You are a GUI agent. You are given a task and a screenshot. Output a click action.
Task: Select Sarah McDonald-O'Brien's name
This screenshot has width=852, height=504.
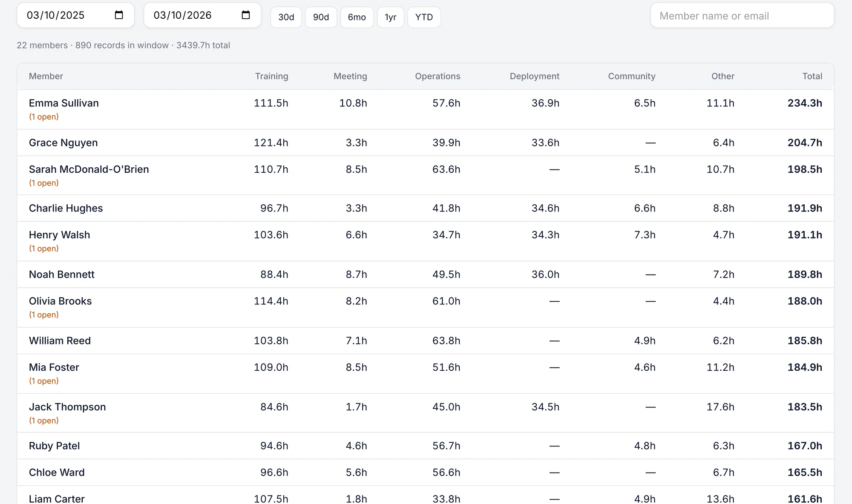pyautogui.click(x=89, y=169)
